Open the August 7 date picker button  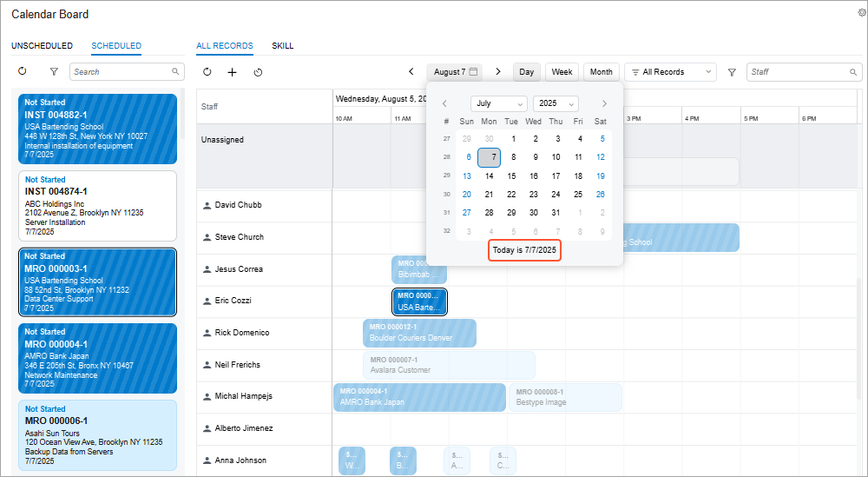pos(455,72)
